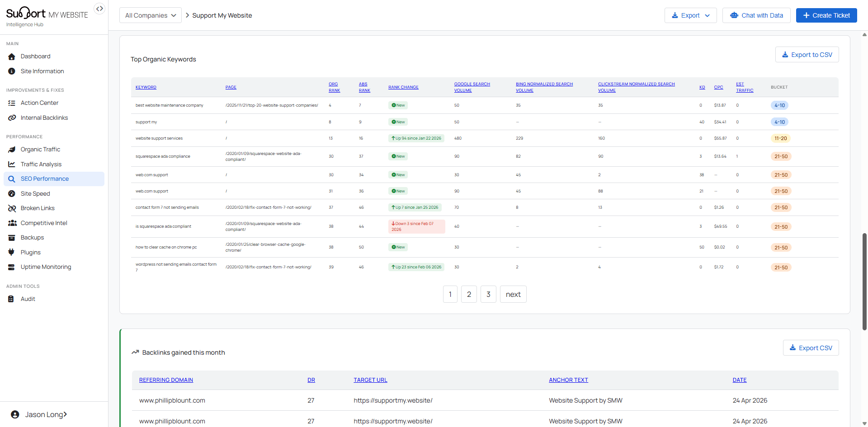This screenshot has width=868, height=427.
Task: Click 'Up 94 since Jan 22 2026' badge
Action: [x=416, y=138]
